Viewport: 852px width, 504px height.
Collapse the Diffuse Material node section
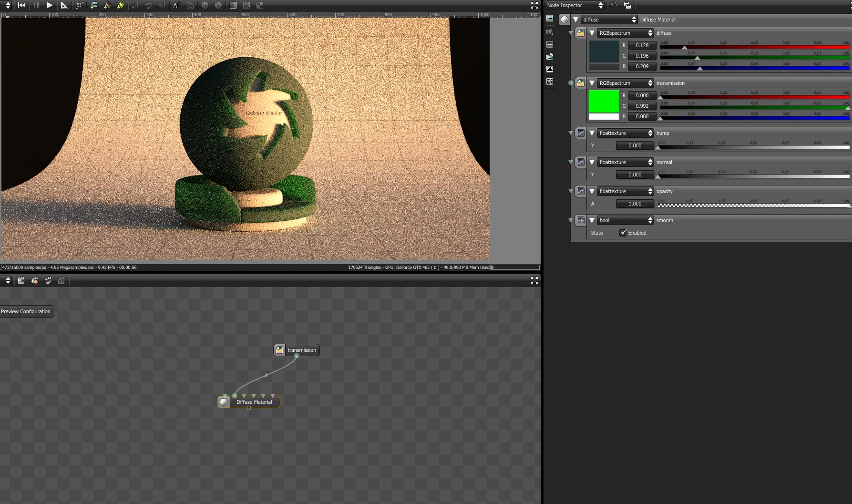tap(576, 20)
